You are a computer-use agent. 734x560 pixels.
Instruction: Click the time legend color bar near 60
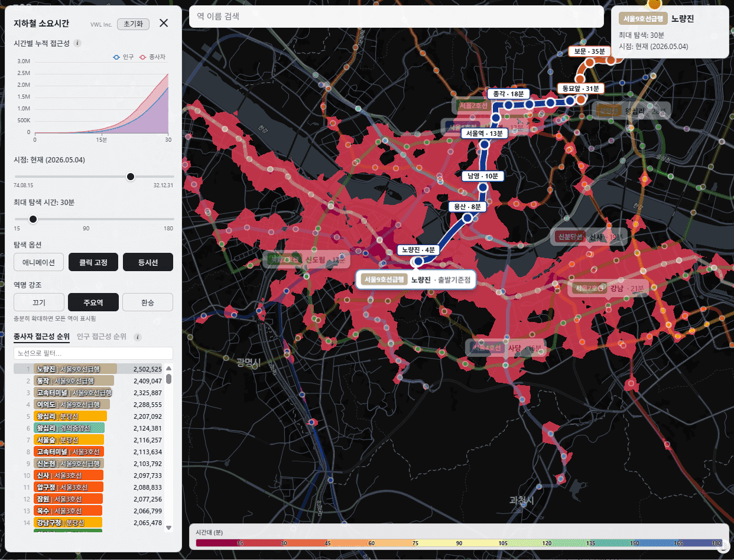click(371, 543)
